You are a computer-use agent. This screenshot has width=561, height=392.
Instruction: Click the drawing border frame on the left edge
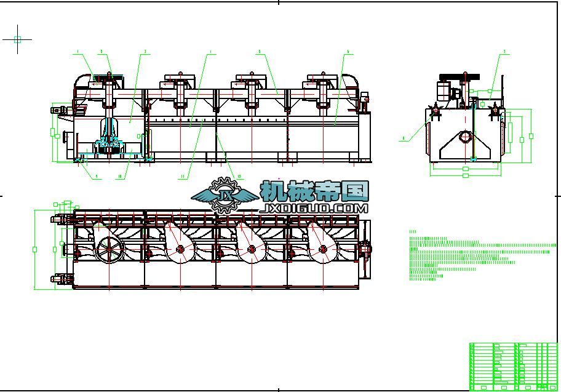[7, 197]
